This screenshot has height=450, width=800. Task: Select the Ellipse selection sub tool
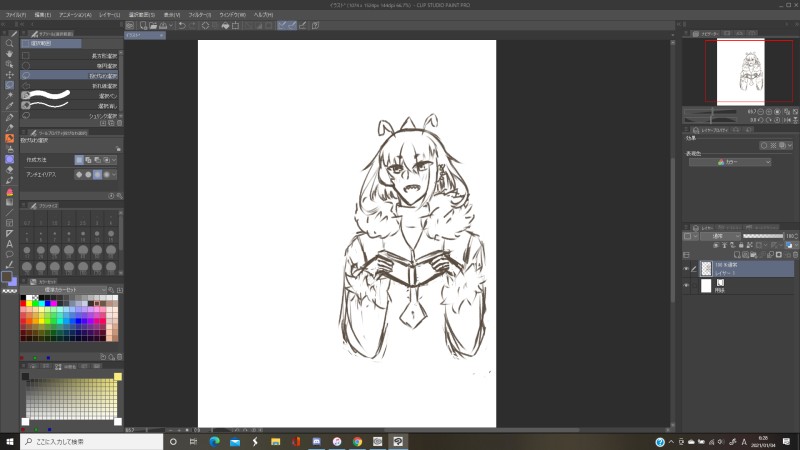[69, 66]
